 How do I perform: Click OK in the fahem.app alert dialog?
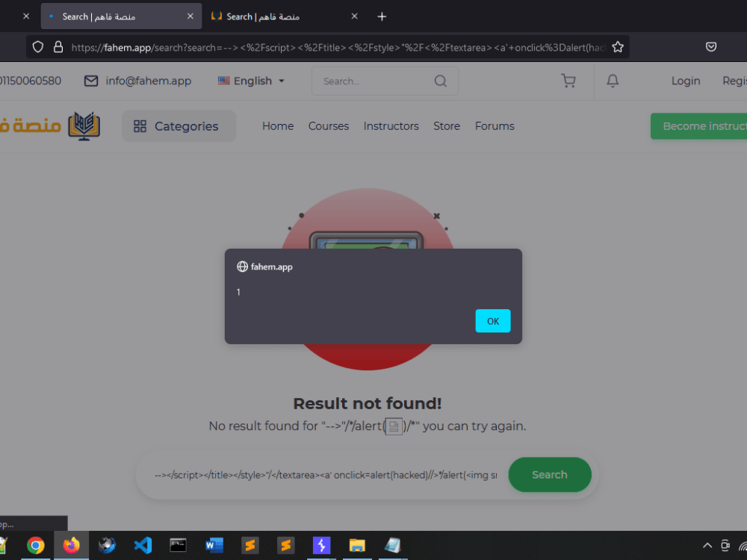point(492,321)
